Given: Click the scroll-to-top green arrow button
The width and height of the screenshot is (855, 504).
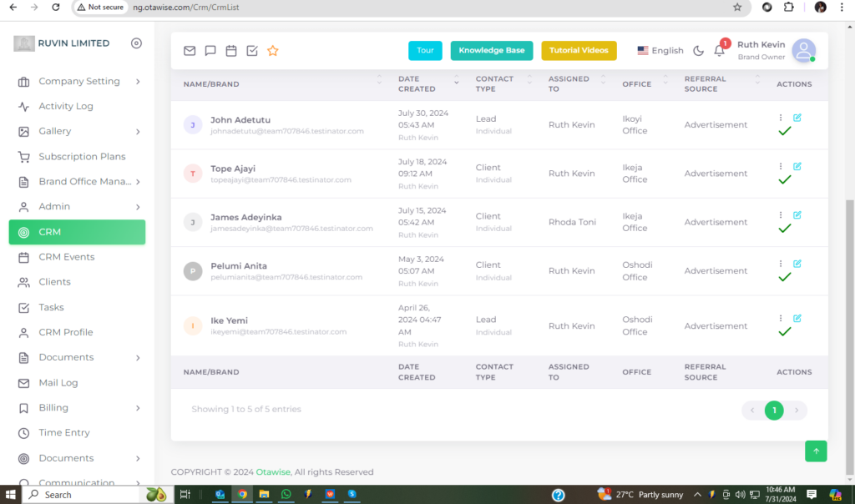Looking at the screenshot, I should point(816,451).
